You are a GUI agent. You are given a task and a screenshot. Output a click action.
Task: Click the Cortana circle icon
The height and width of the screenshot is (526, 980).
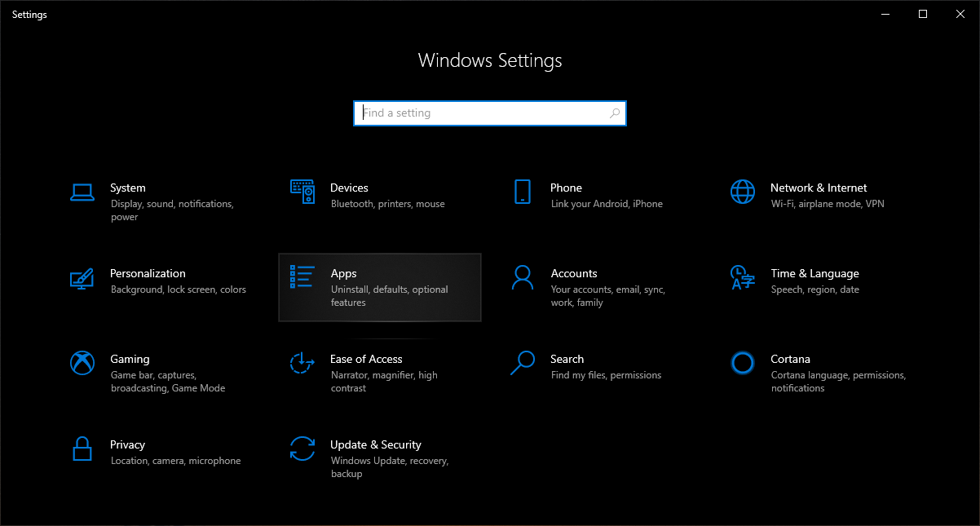click(x=743, y=363)
